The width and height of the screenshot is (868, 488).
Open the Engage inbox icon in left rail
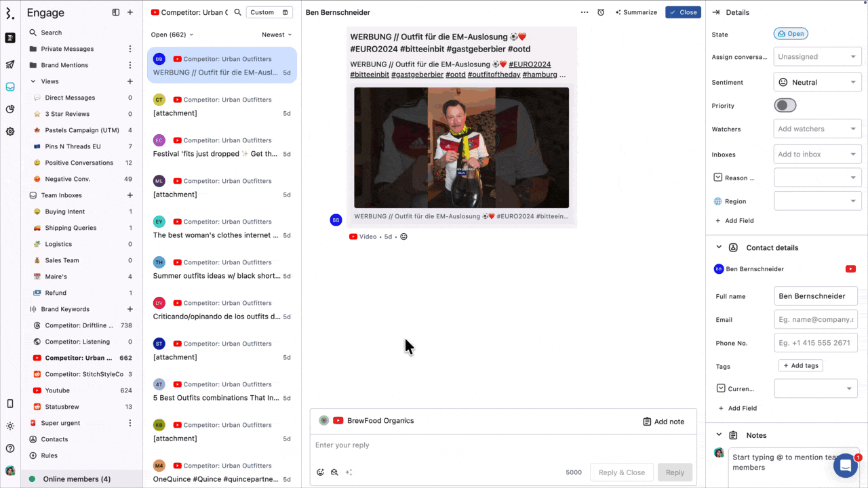pos(10,87)
